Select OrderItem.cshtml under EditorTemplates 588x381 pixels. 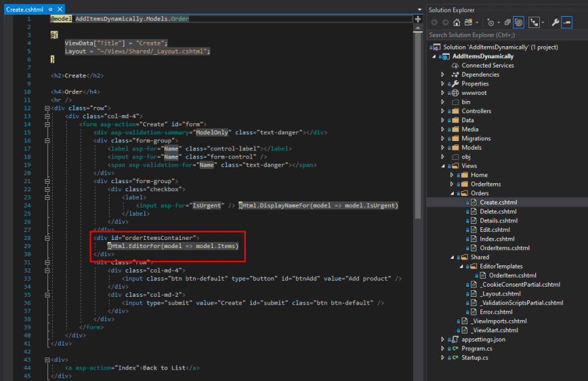pos(512,275)
